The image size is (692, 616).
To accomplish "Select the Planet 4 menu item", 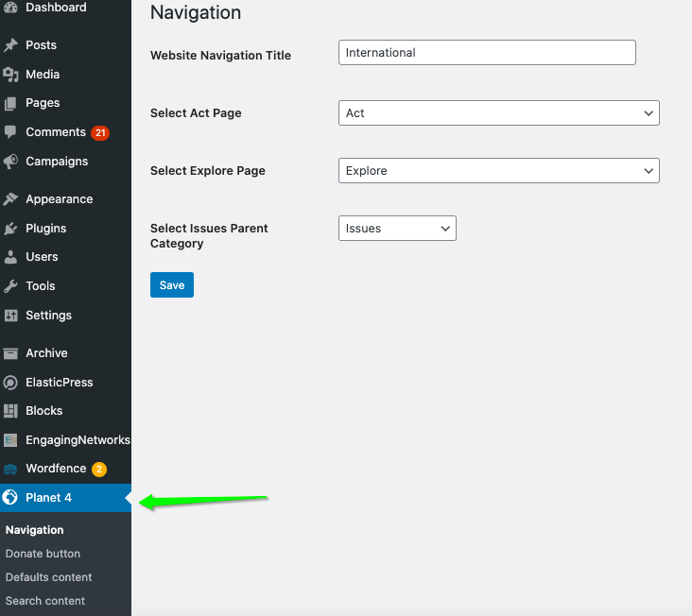I will pyautogui.click(x=65, y=498).
